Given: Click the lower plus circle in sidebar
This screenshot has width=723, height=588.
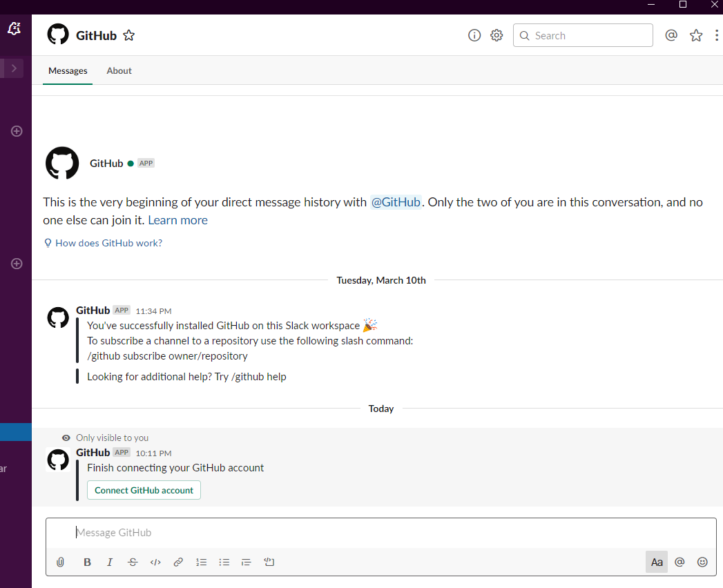Looking at the screenshot, I should pyautogui.click(x=17, y=264).
